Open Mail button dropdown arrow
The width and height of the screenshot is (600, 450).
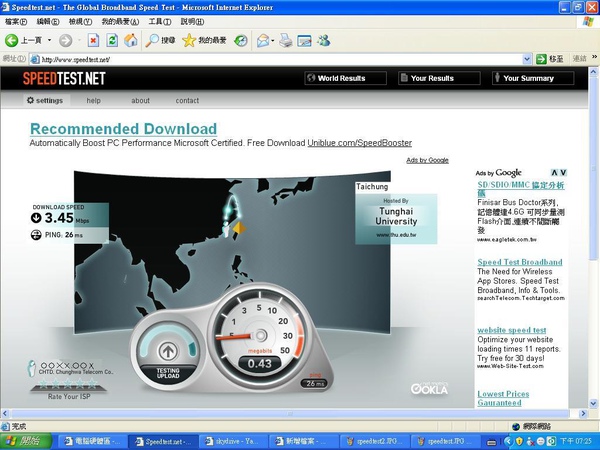[272, 40]
